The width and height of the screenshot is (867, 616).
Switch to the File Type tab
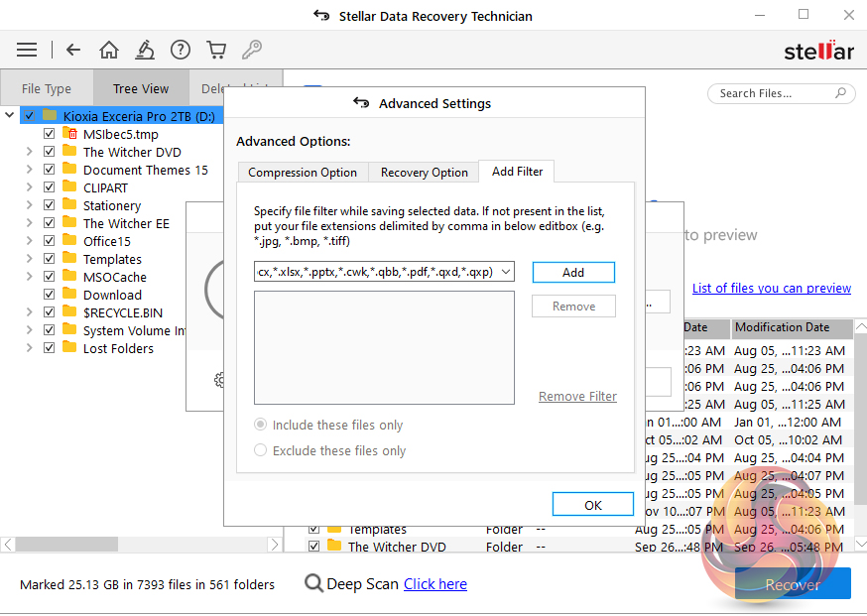coord(47,88)
